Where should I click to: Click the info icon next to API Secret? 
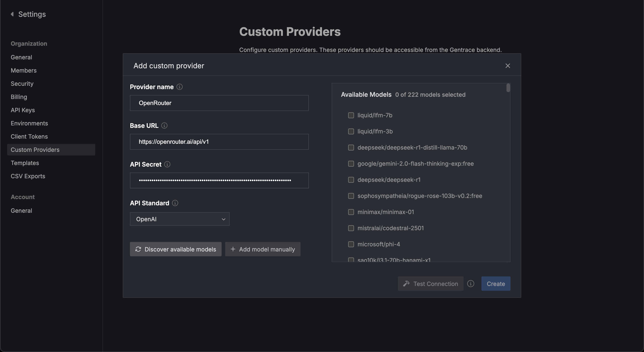pyautogui.click(x=167, y=164)
